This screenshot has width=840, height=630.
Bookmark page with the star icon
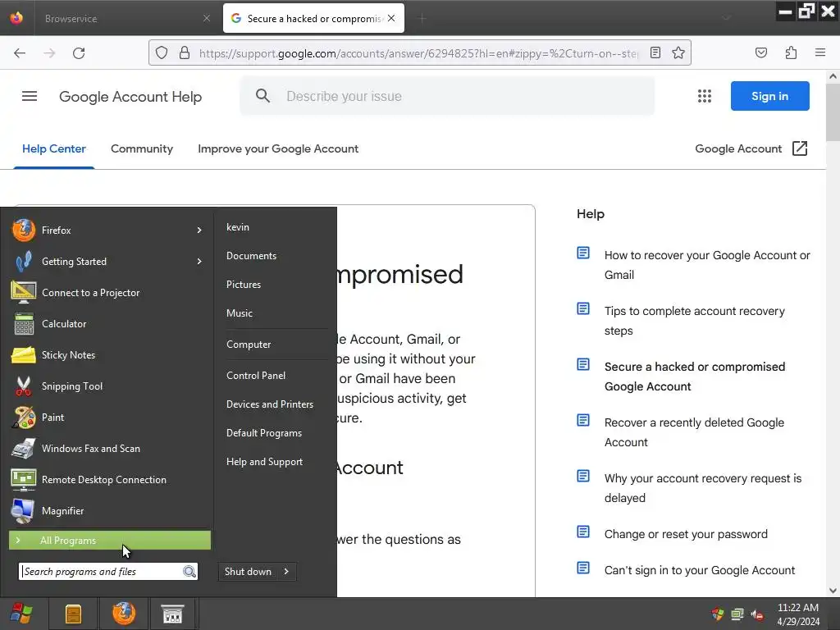click(678, 52)
